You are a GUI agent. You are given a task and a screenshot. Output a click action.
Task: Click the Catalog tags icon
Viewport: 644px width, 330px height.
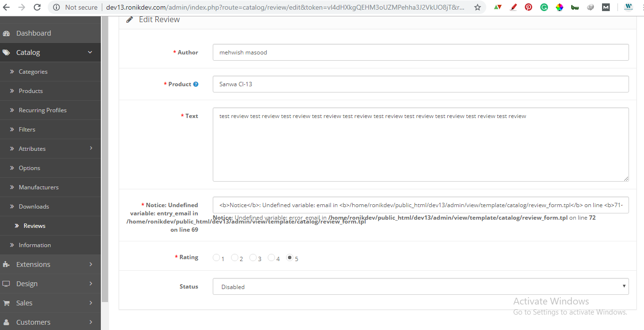pyautogui.click(x=6, y=53)
